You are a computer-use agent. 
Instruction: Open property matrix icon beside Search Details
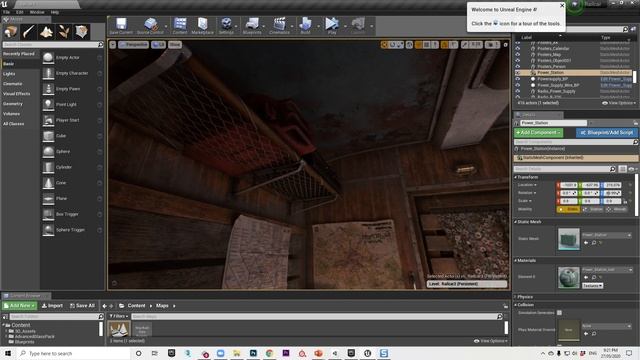click(622, 169)
